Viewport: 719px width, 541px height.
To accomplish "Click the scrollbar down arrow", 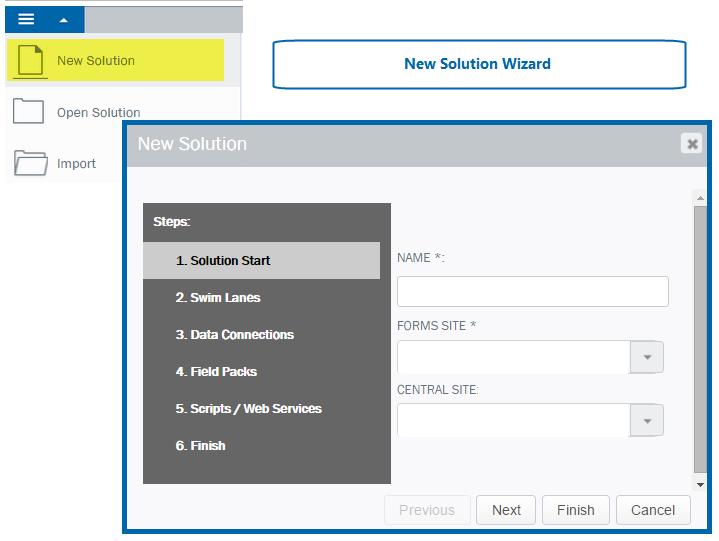I will 700,485.
